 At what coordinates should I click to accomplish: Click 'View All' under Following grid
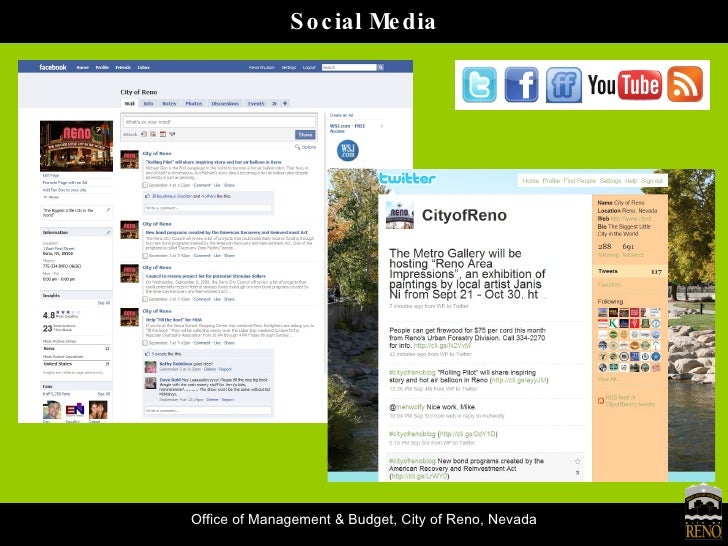pyautogui.click(x=608, y=379)
